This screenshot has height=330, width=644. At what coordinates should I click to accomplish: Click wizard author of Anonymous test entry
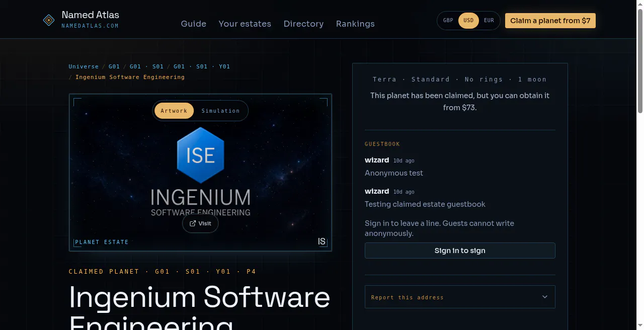coord(377,160)
